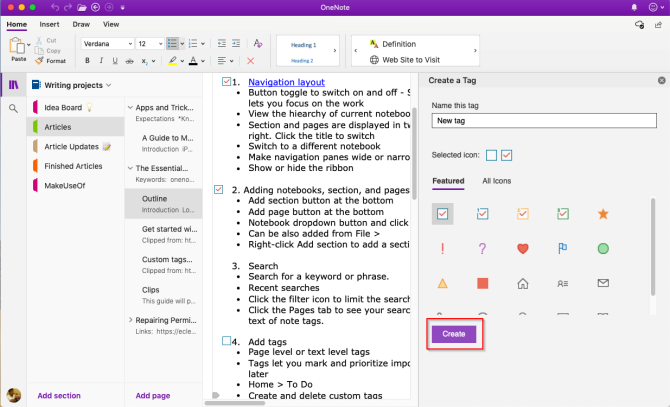Switch to the All Icons tab
670x407 pixels.
pos(497,181)
